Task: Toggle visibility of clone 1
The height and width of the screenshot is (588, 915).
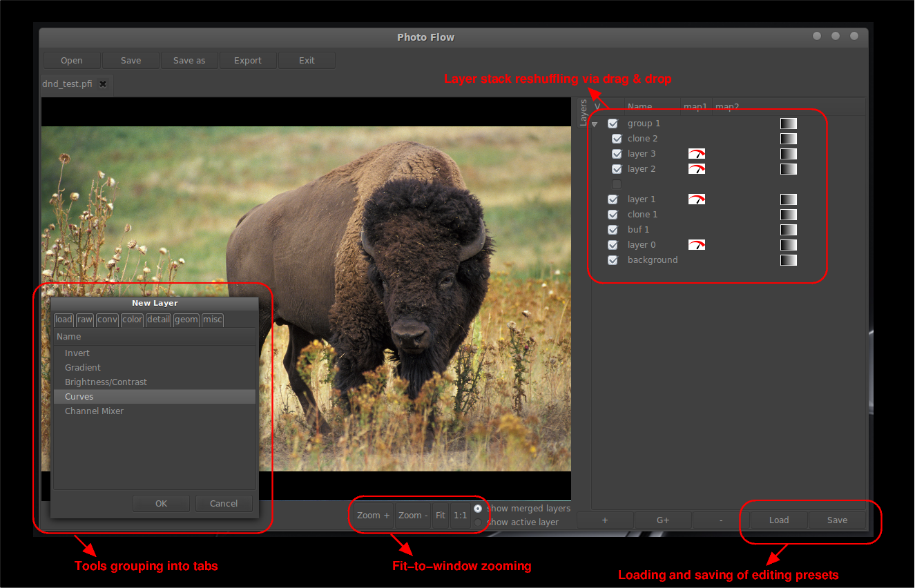Action: (613, 215)
